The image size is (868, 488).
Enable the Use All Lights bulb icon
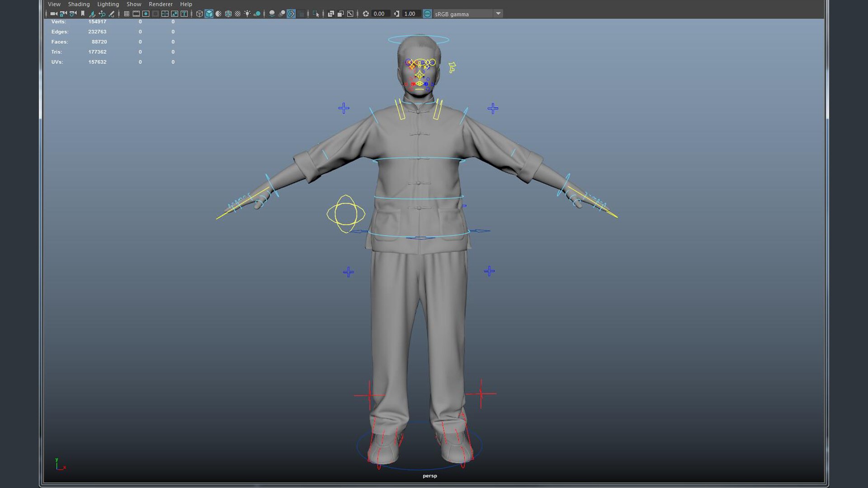[x=247, y=14]
